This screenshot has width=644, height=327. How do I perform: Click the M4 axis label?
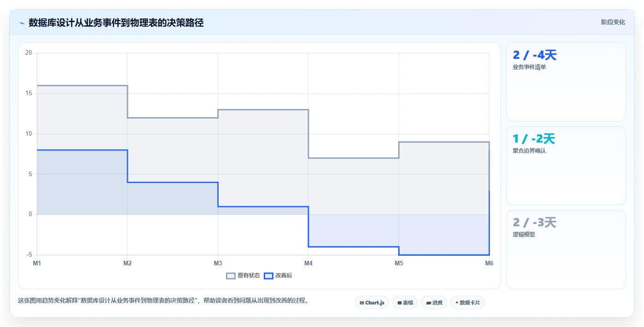point(308,263)
